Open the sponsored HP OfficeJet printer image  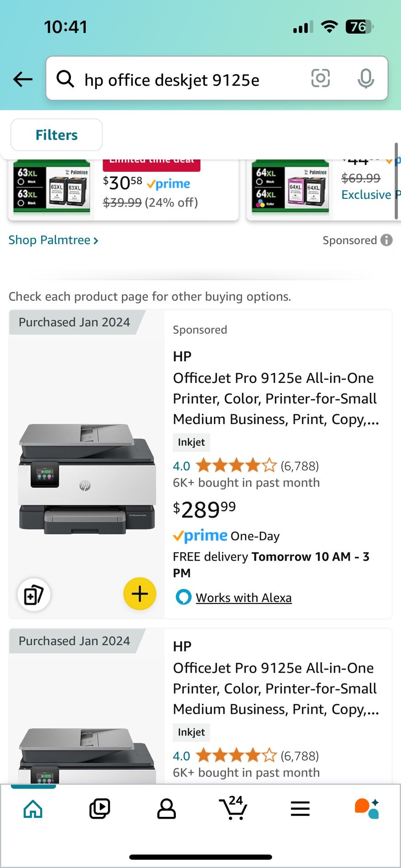click(87, 478)
